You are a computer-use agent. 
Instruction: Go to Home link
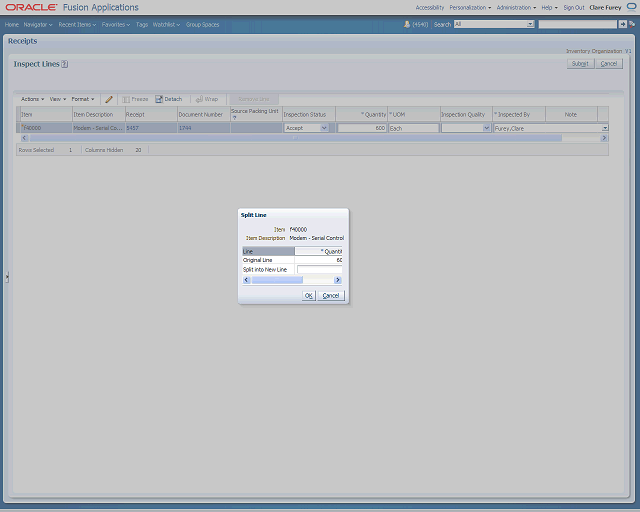pos(11,24)
